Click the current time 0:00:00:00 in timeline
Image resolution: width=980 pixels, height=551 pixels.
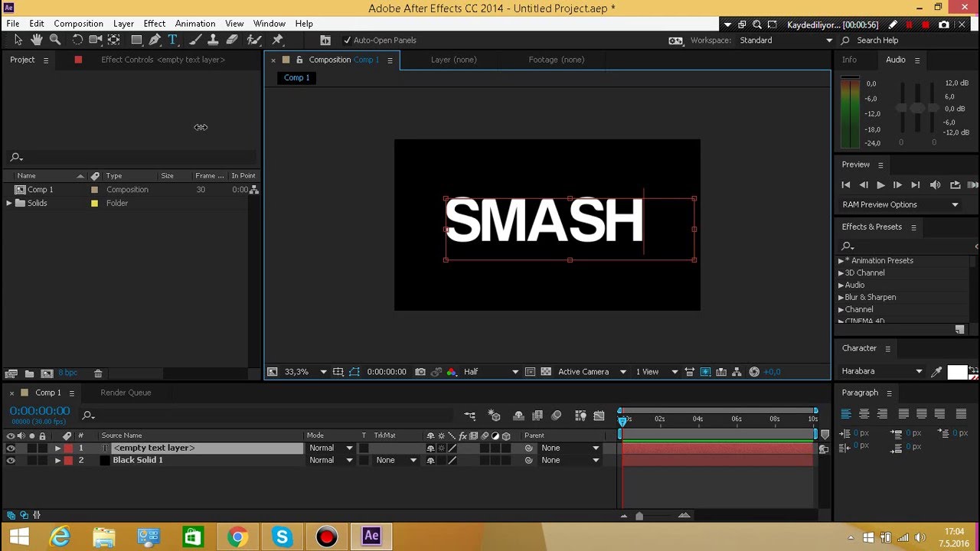pos(40,411)
